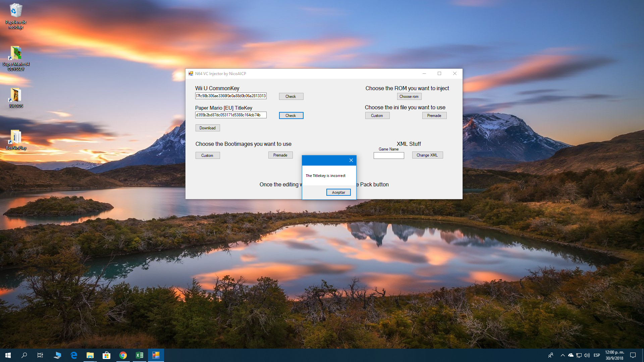Screen dimensions: 644x362
Task: Maximize the N64 VC Injector window
Action: 439,74
